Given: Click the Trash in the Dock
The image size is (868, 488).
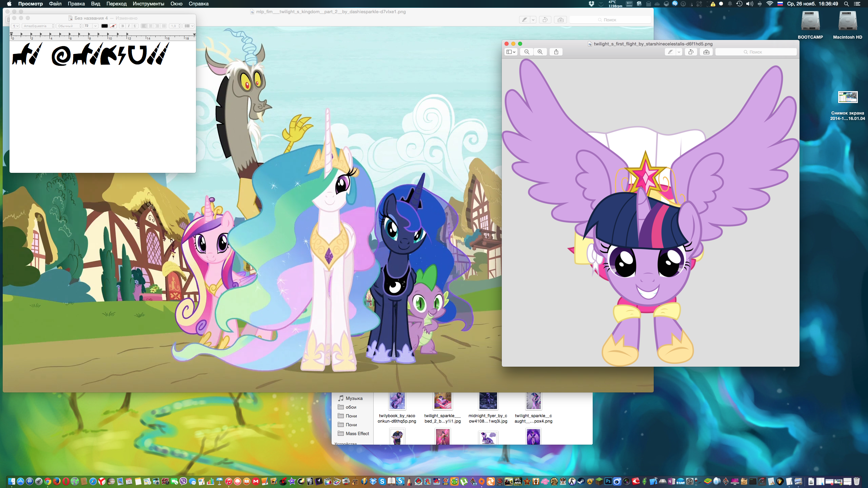Looking at the screenshot, I should [x=856, y=481].
